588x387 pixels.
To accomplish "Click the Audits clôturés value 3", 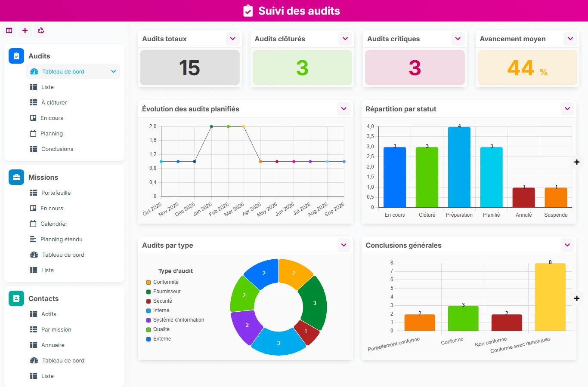I will click(x=302, y=68).
